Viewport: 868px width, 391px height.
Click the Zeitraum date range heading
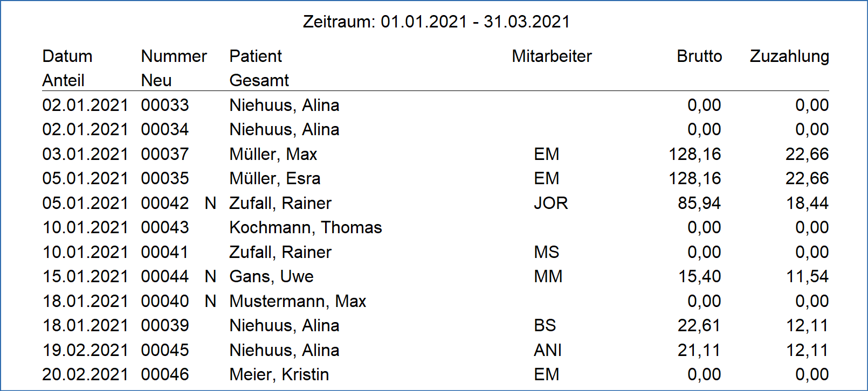[436, 22]
